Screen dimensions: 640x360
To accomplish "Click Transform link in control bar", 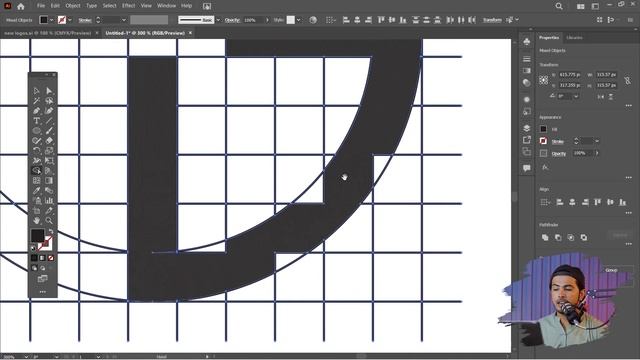I will tap(492, 20).
